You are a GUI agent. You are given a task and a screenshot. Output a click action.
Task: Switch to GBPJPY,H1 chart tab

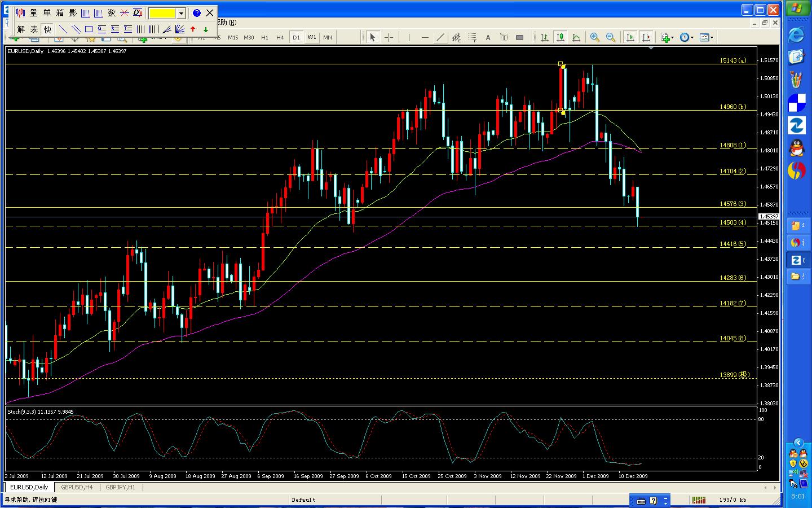click(120, 487)
